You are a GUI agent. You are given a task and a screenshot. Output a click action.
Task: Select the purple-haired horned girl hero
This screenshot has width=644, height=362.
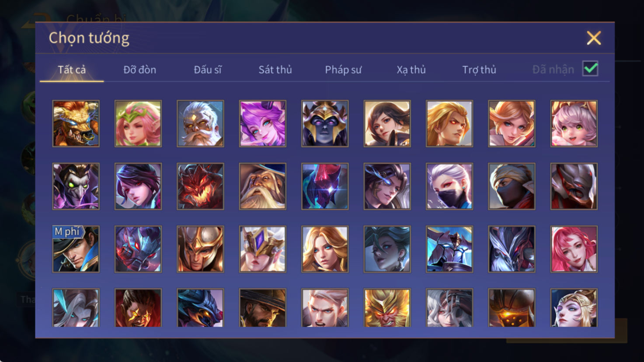263,124
